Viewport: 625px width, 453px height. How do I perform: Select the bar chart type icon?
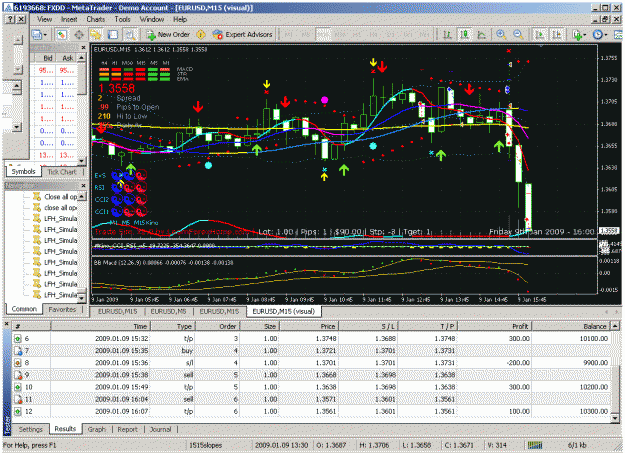click(x=447, y=35)
